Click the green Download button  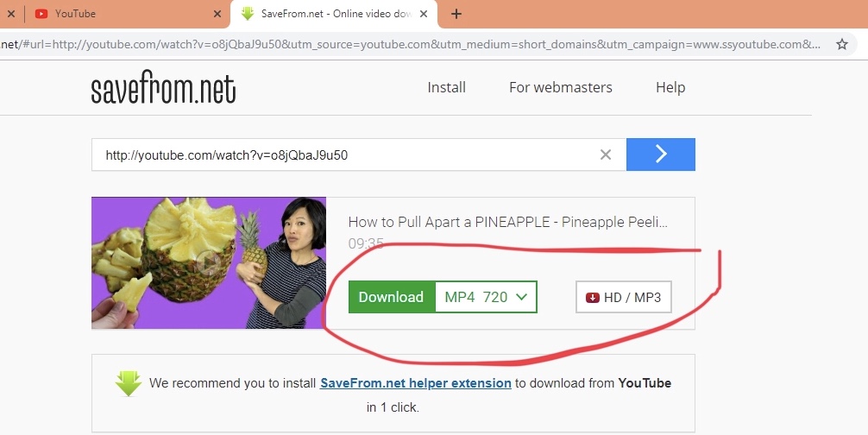(x=392, y=297)
